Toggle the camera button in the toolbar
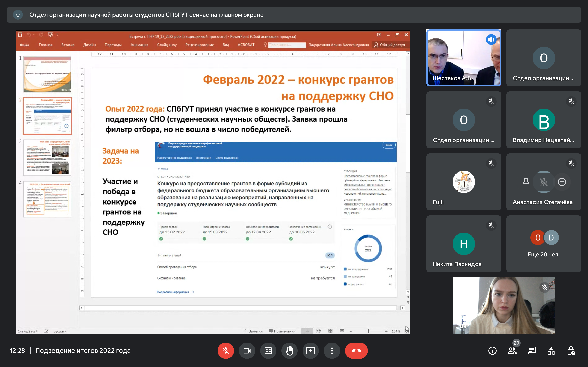This screenshot has width=588, height=367. [247, 350]
